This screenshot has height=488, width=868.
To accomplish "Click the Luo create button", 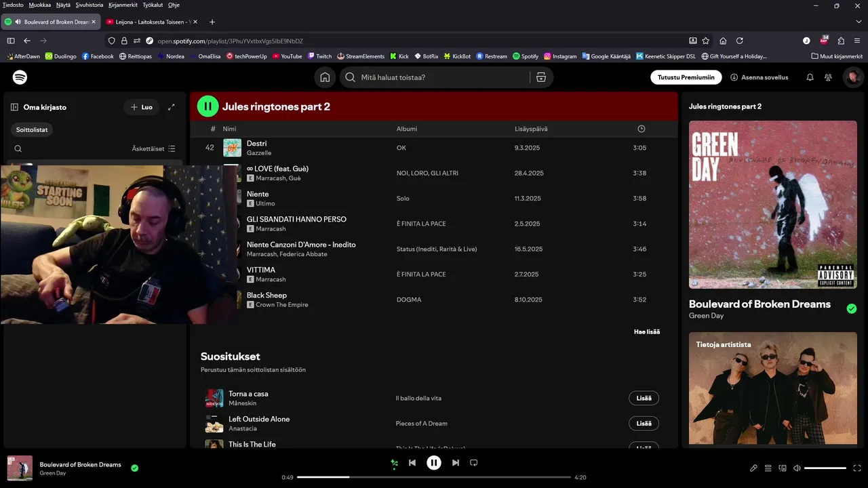I will click(141, 107).
